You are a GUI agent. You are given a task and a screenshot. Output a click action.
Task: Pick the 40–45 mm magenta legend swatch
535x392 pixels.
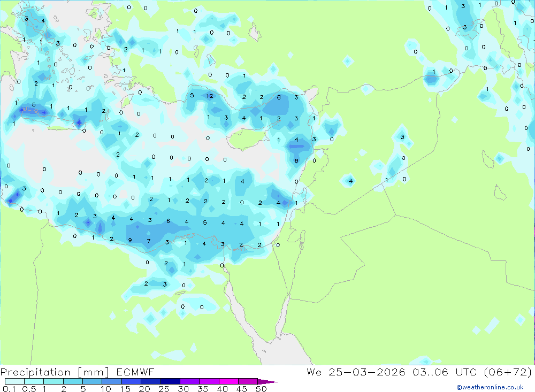click(x=228, y=381)
